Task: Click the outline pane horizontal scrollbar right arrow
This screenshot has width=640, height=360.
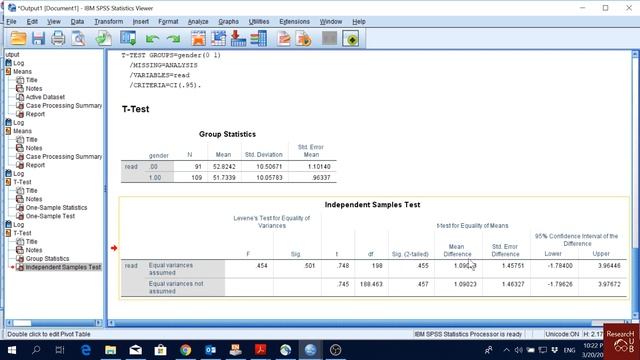Action: pyautogui.click(x=98, y=323)
